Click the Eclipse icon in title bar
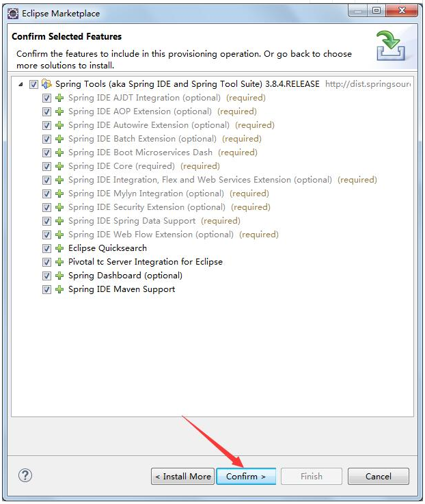Viewport: 425px width, 504px height. click(13, 14)
